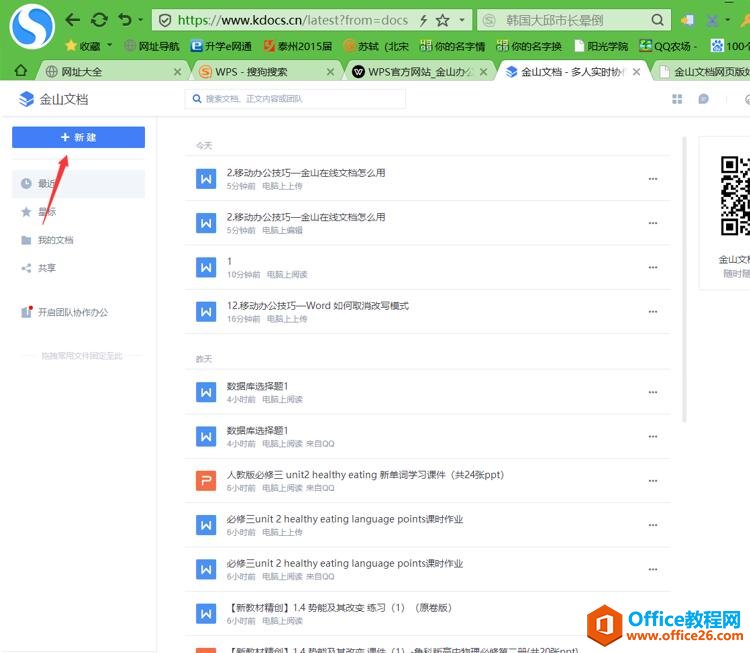The image size is (750, 653).
Task: Open the messages chat bubble icon
Action: point(703,99)
